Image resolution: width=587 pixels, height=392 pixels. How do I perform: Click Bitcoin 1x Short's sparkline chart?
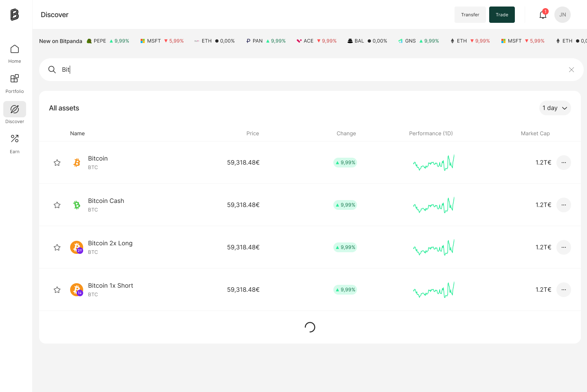tap(434, 290)
